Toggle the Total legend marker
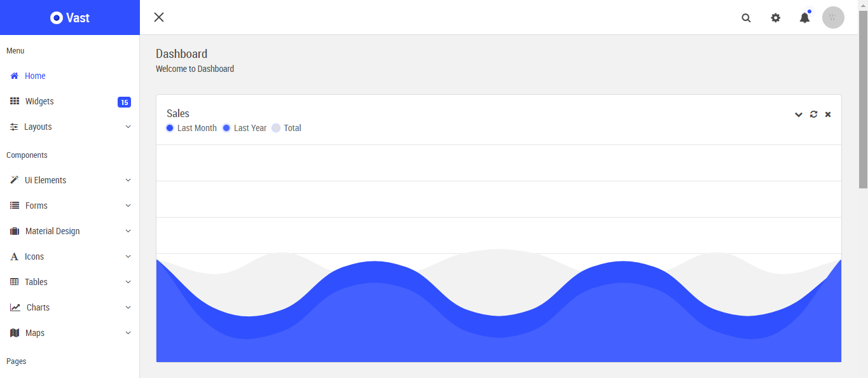 tap(276, 128)
